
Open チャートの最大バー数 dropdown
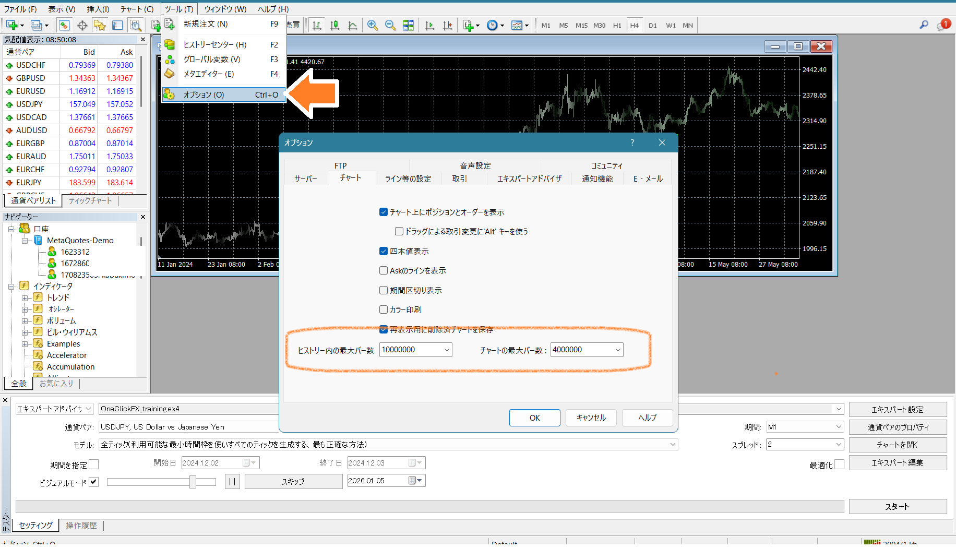pos(617,350)
